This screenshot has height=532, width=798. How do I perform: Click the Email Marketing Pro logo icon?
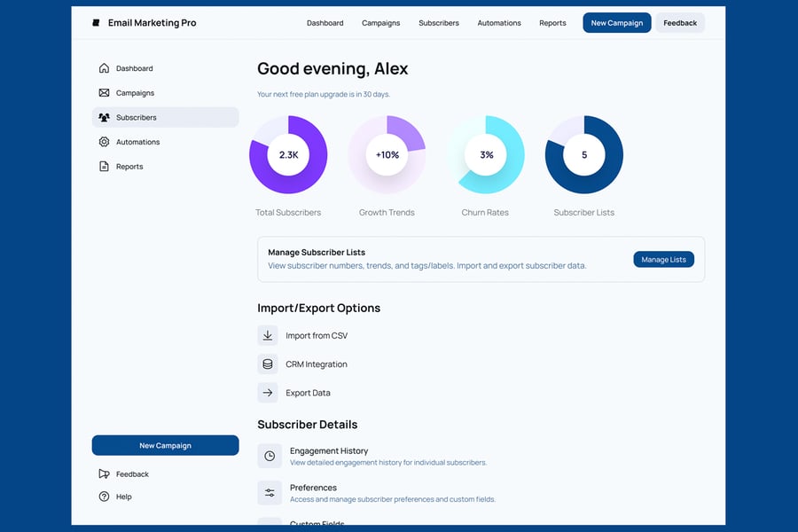(97, 23)
